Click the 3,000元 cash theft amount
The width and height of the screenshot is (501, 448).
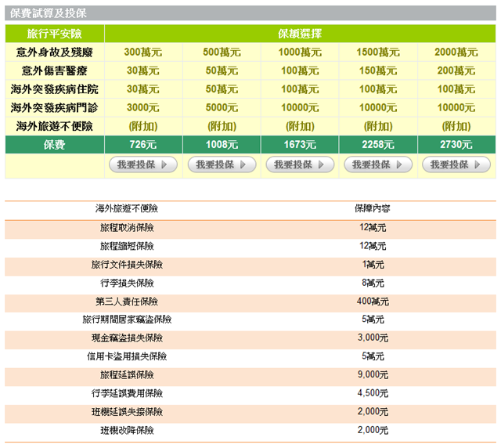(373, 338)
